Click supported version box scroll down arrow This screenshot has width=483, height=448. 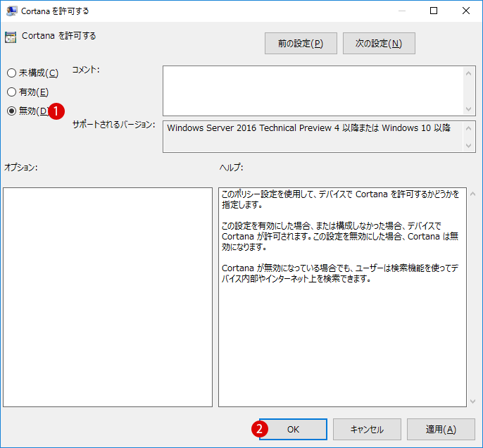468,145
